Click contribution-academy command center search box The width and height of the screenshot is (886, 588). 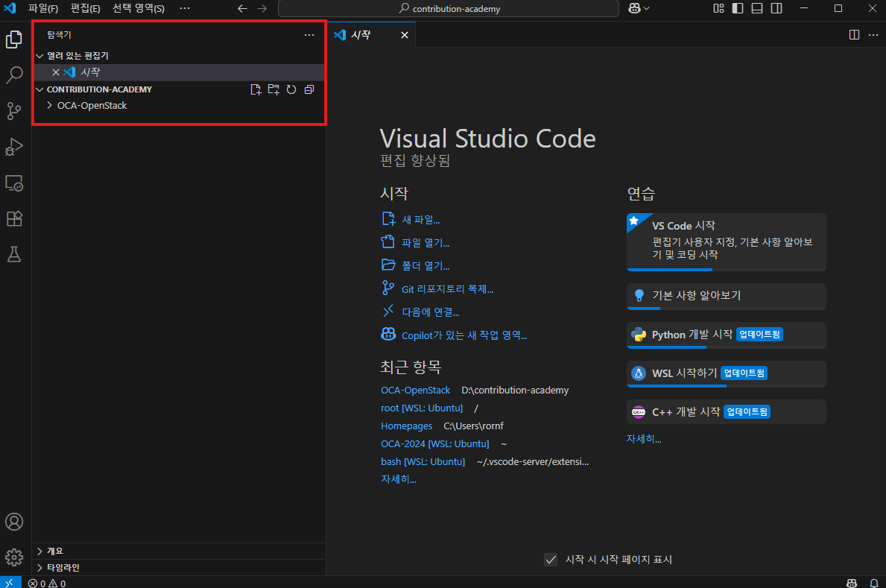[449, 8]
